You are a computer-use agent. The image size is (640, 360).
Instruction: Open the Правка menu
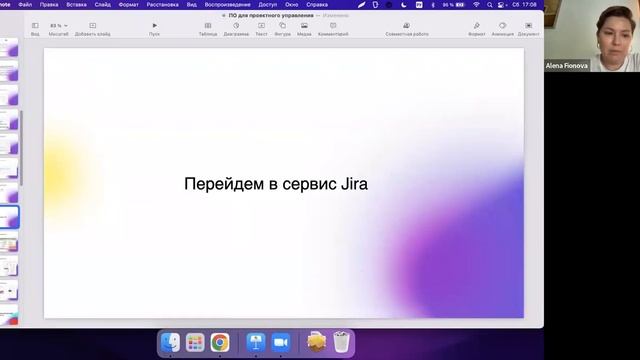[x=49, y=4]
